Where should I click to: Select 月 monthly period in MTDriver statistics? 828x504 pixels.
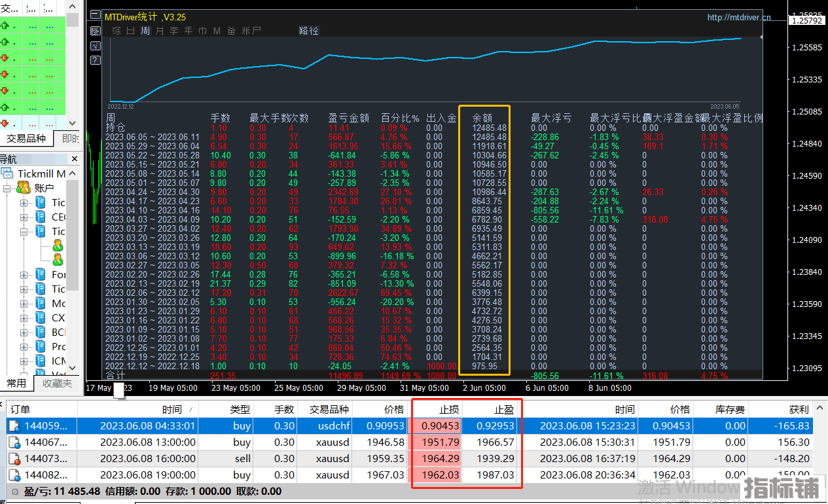click(x=160, y=30)
